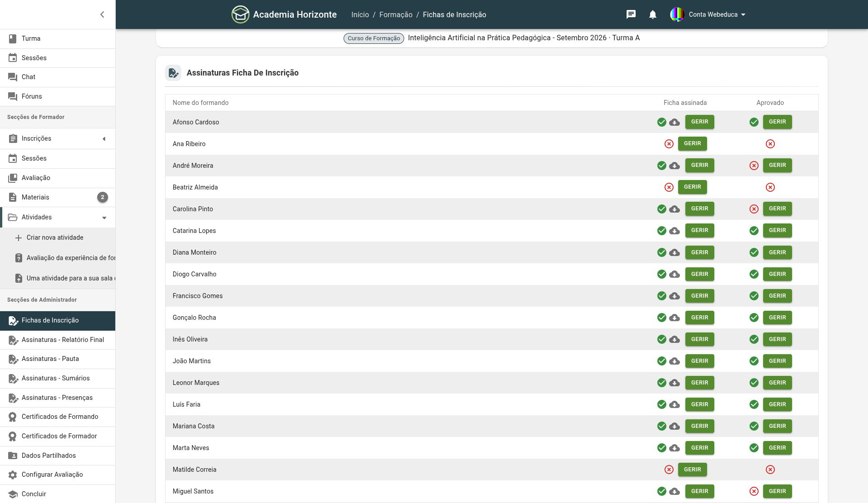Download Miguel Santos's signed form

pyautogui.click(x=675, y=491)
